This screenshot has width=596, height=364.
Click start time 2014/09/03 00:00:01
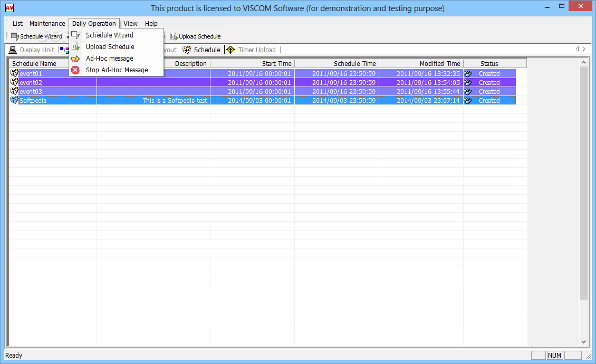click(x=259, y=100)
